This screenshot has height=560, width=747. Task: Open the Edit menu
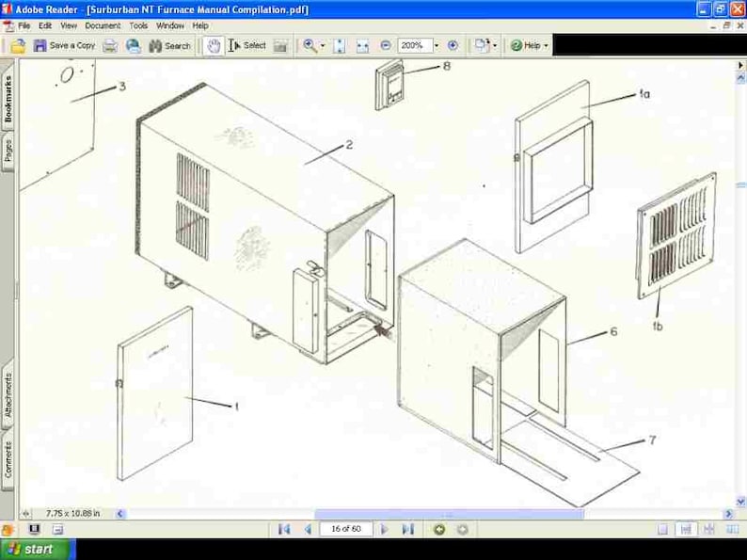click(x=45, y=25)
